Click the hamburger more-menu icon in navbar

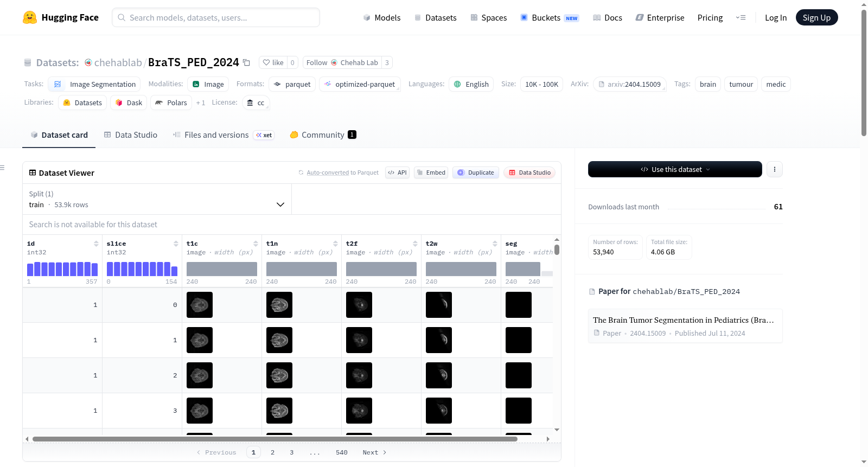point(741,17)
